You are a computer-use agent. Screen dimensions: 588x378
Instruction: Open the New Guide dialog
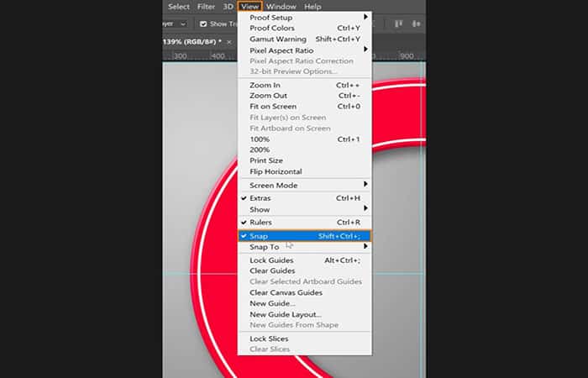(305, 303)
